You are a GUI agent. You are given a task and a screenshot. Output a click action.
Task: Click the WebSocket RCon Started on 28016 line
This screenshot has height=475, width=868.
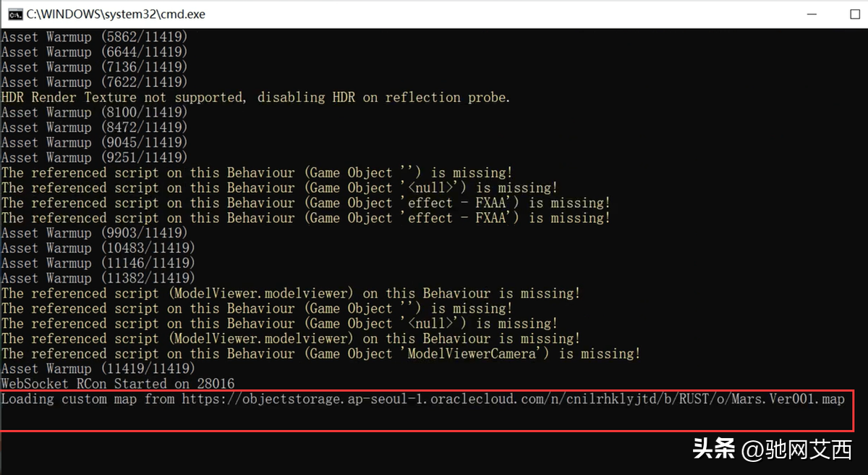[x=118, y=384]
